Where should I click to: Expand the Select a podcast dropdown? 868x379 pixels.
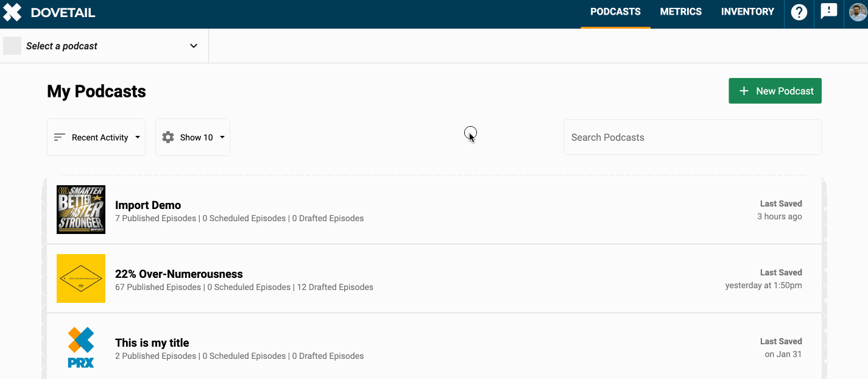[194, 46]
